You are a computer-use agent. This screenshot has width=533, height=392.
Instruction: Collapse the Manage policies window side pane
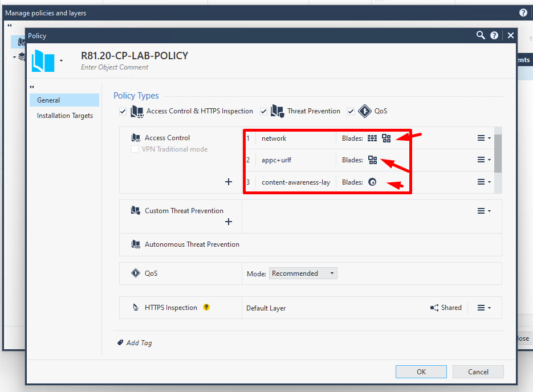(x=10, y=25)
